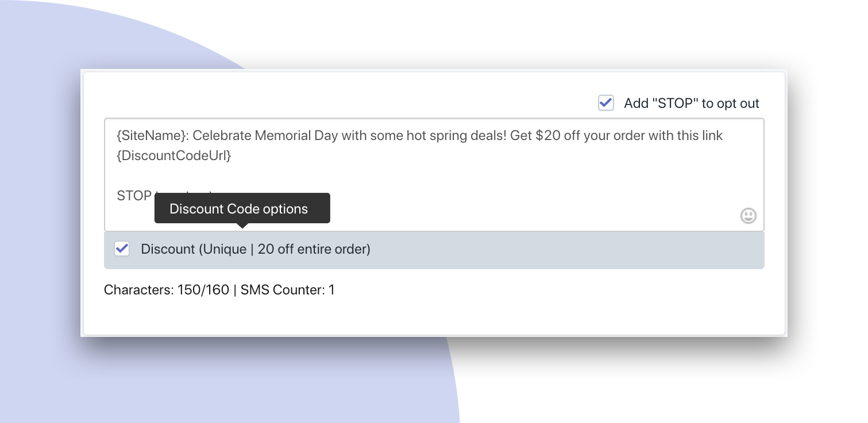Open the emoji picker smiley icon
Screen dimensions: 868x423
coord(748,216)
